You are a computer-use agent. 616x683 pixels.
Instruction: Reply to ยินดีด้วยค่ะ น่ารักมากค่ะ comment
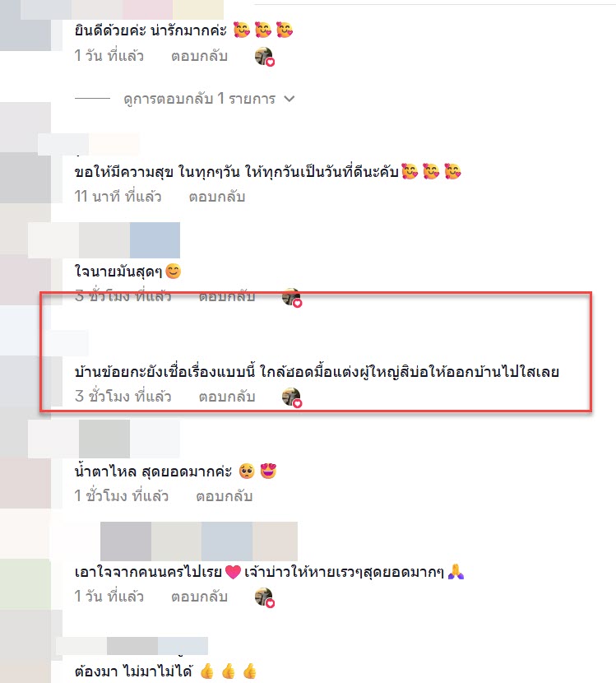(199, 56)
